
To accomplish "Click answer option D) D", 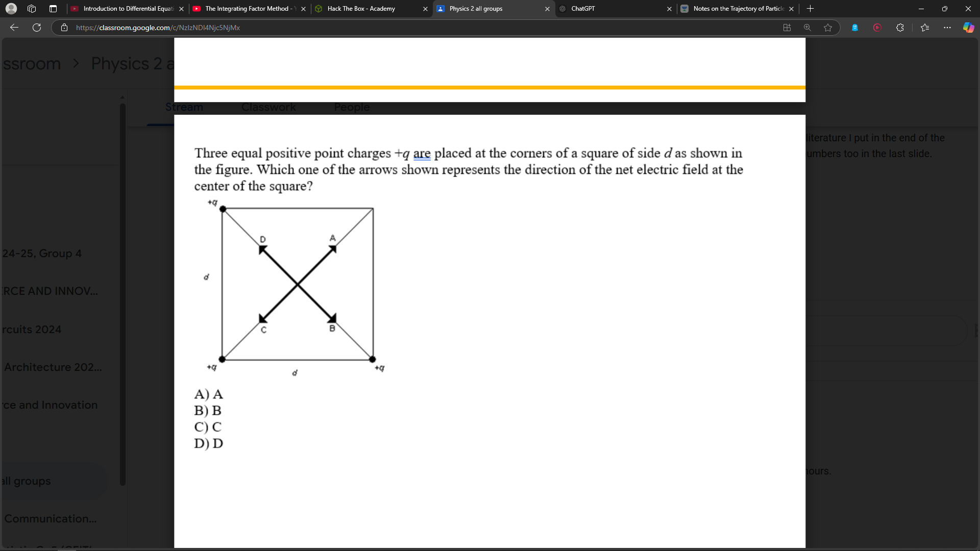I will click(x=208, y=443).
